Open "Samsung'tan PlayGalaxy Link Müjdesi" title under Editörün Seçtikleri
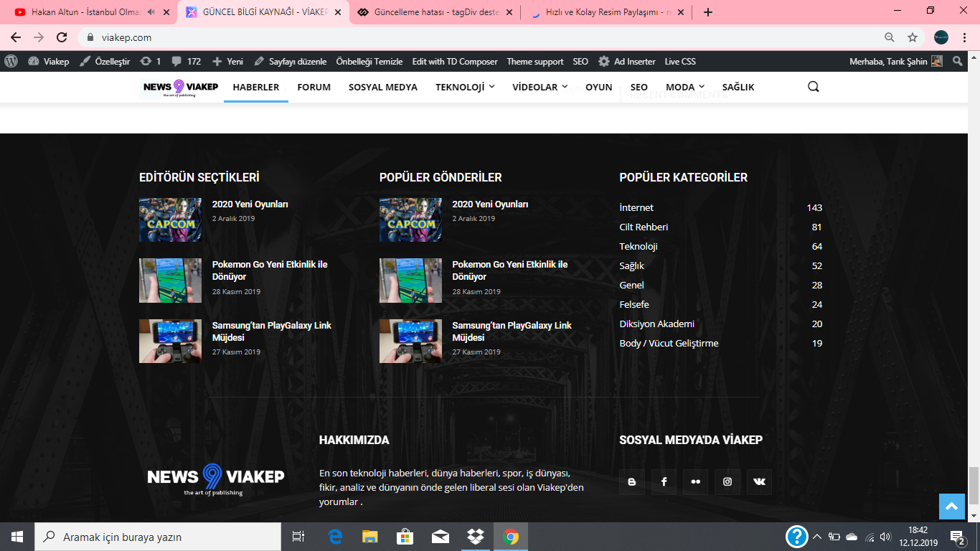980x551 pixels. pyautogui.click(x=272, y=331)
